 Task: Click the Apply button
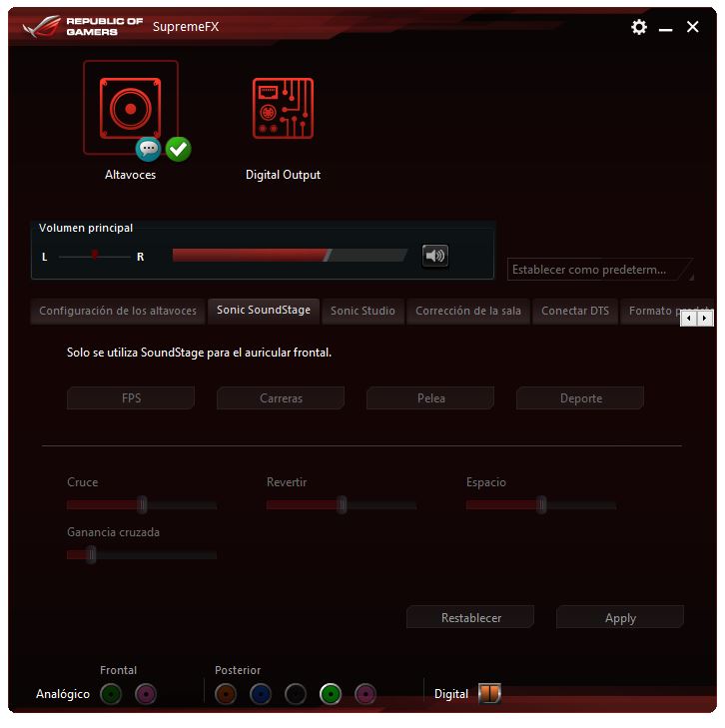click(620, 618)
